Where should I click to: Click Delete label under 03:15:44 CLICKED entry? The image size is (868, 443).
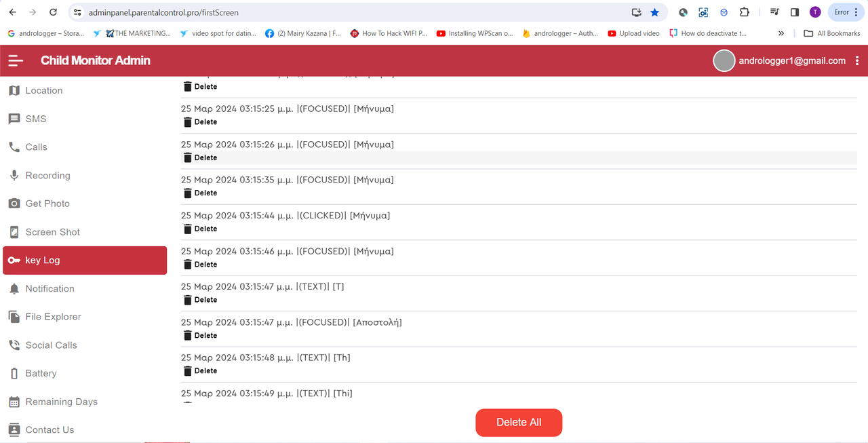205,229
